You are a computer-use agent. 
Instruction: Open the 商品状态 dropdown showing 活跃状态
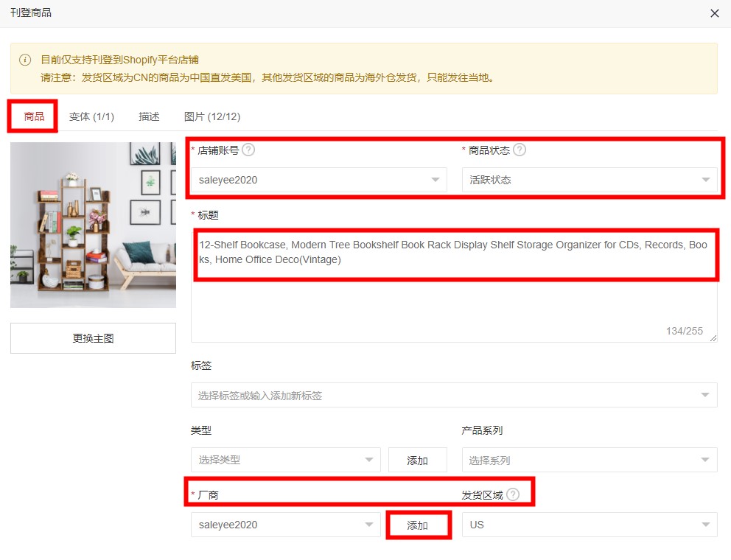click(590, 180)
